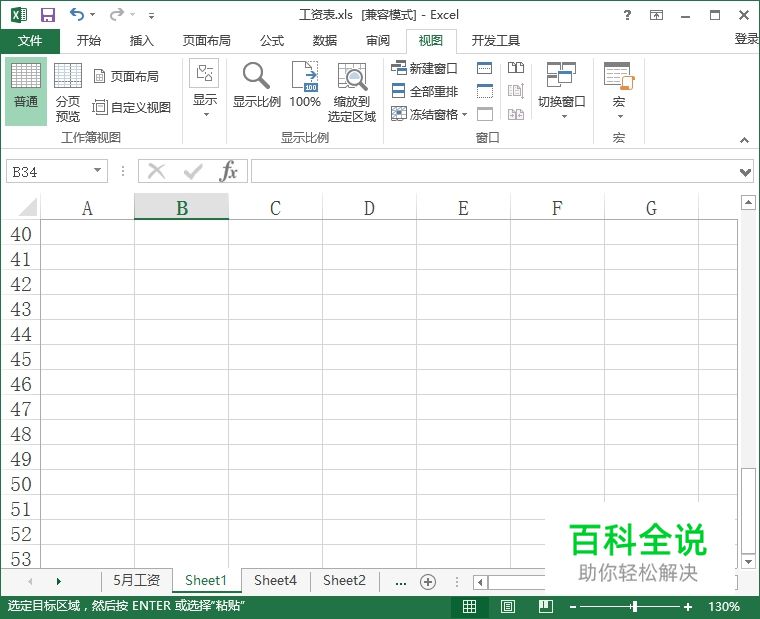Switch to the Sheet4 tab
Viewport: 760px width, 619px height.
(x=275, y=580)
